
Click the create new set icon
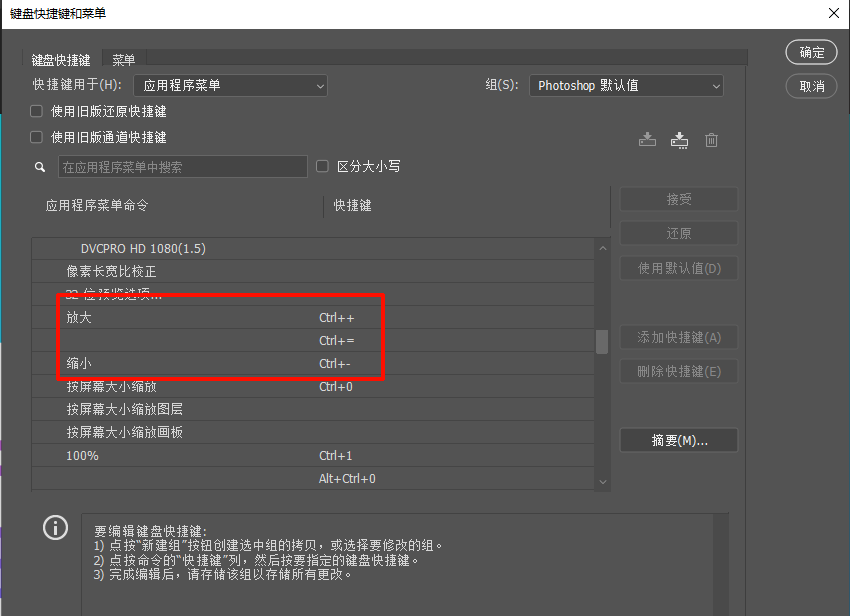pos(679,140)
